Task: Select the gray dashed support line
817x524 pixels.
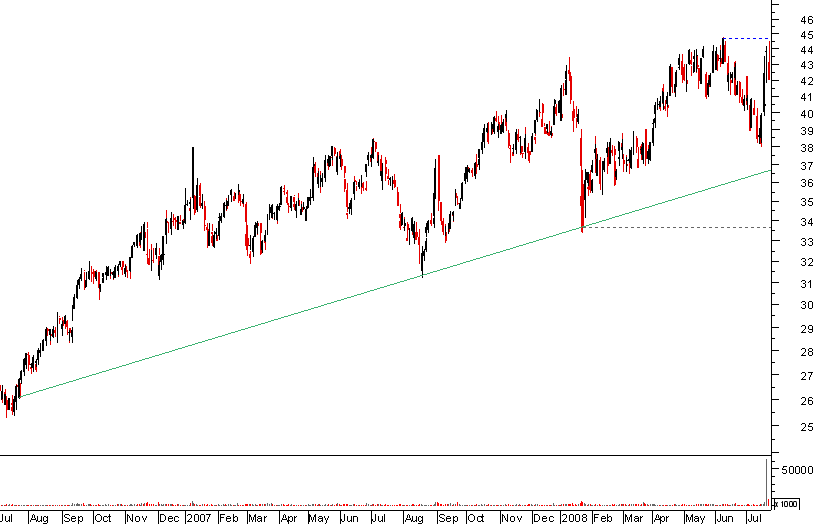Action: point(676,228)
